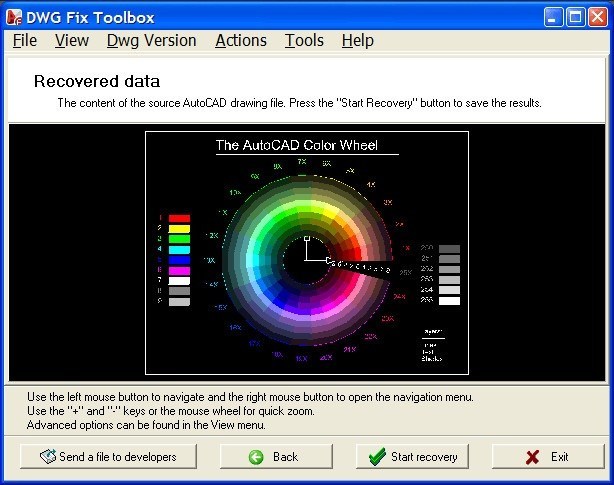
Task: Click the Exit button
Action: click(548, 456)
